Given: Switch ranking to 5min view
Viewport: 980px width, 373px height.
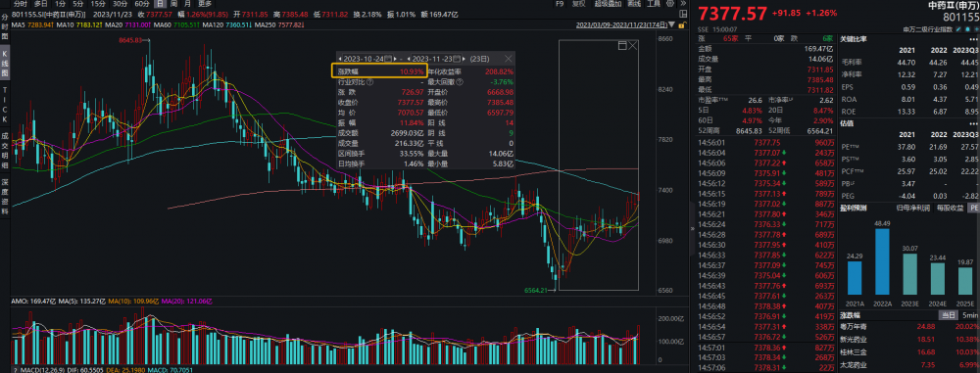Looking at the screenshot, I should (969, 314).
